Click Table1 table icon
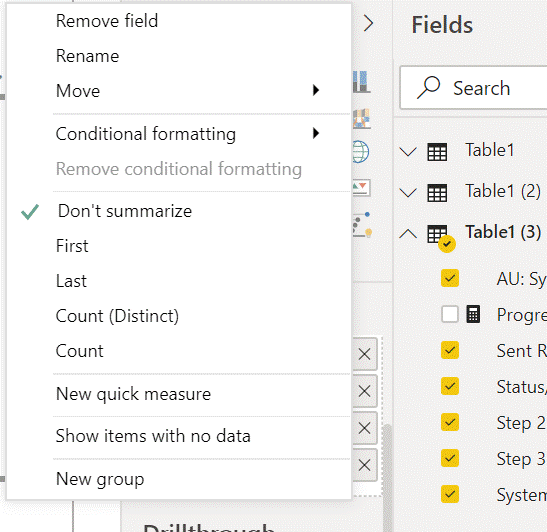Image resolution: width=547 pixels, height=532 pixels. [437, 152]
